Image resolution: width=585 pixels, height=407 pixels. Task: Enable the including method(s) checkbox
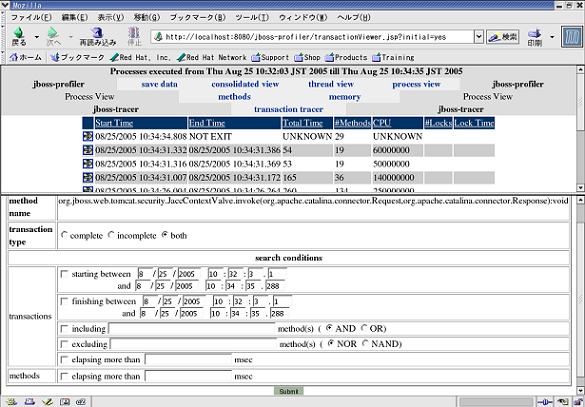click(x=65, y=329)
